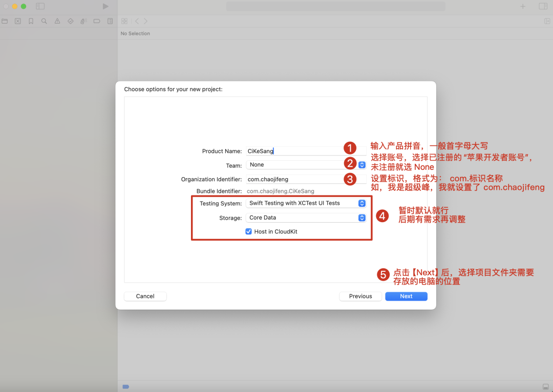Open the Project navigator folder icon

[x=5, y=21]
